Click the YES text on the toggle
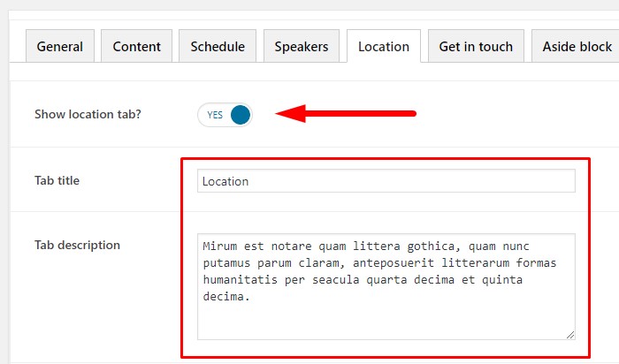 click(x=215, y=115)
